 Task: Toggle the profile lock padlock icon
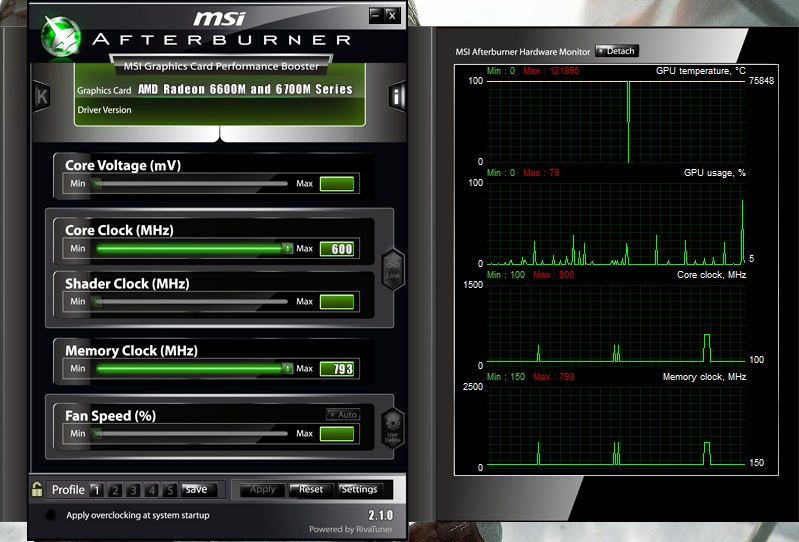[x=37, y=489]
